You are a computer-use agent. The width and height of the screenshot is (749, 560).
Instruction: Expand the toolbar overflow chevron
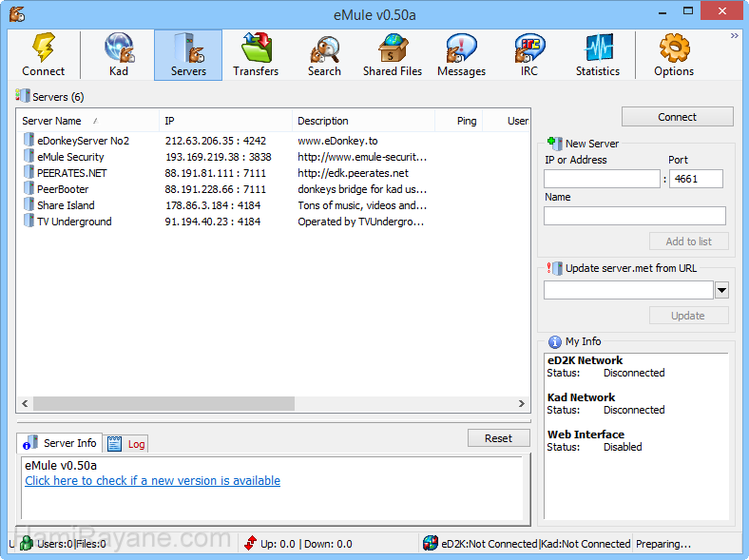(x=734, y=36)
